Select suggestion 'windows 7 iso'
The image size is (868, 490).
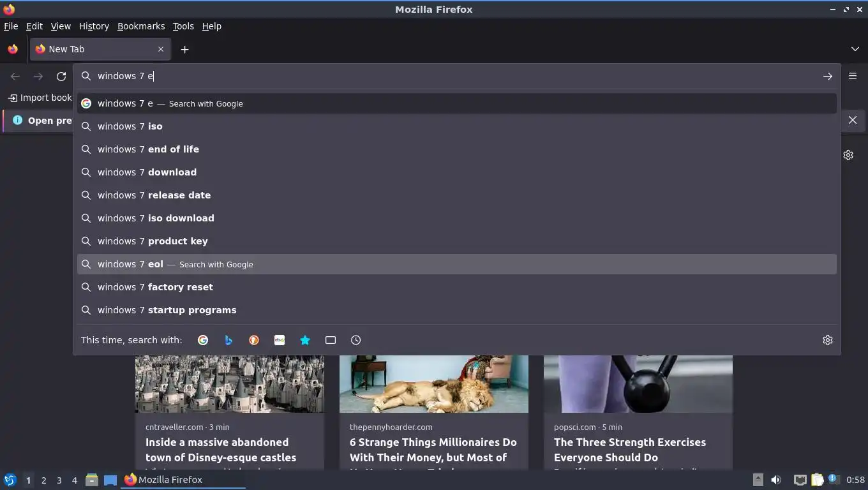456,126
